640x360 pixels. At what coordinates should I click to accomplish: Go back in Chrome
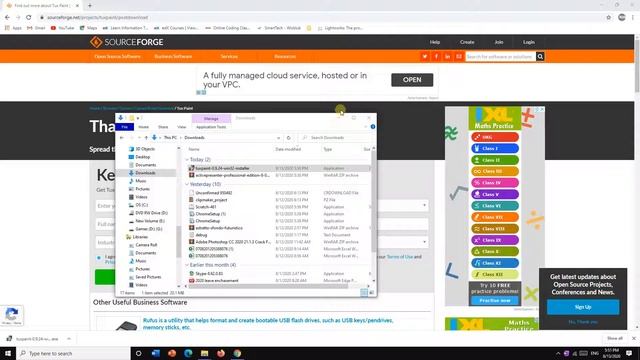(x=7, y=18)
